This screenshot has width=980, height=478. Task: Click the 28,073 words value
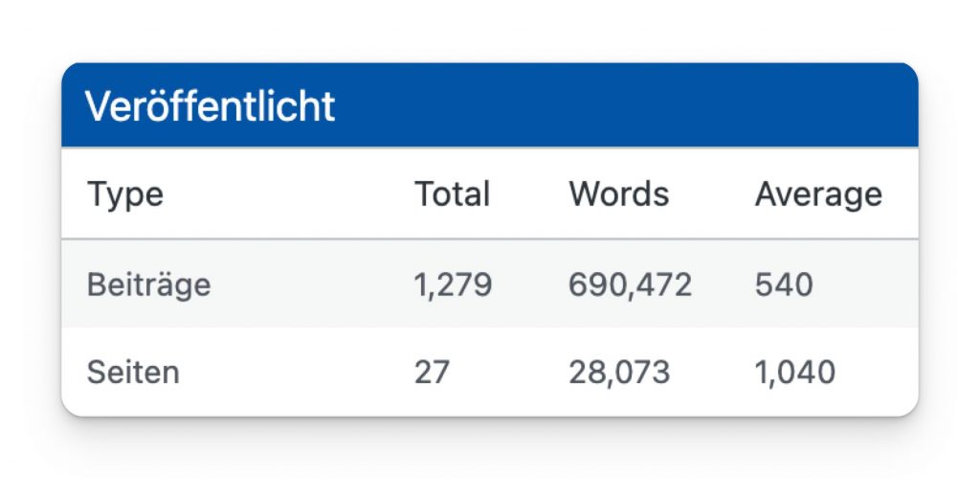click(618, 372)
